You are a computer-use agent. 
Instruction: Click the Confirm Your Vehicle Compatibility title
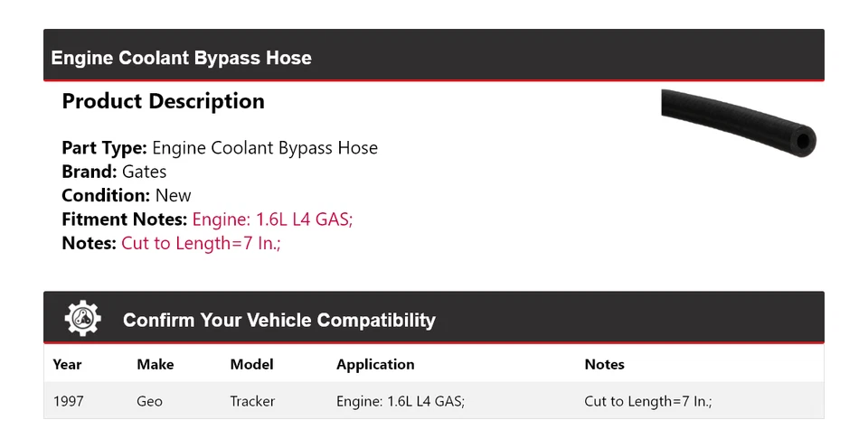pyautogui.click(x=278, y=320)
